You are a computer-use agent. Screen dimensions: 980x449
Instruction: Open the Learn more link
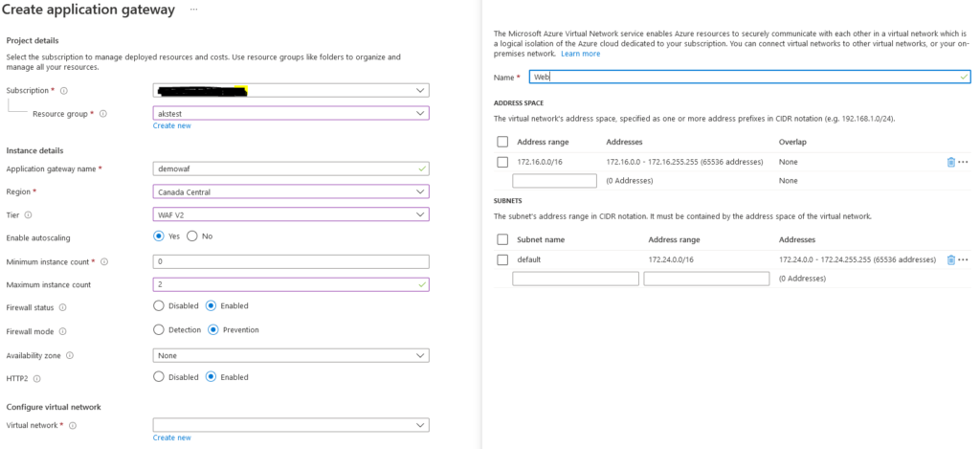[x=580, y=54]
